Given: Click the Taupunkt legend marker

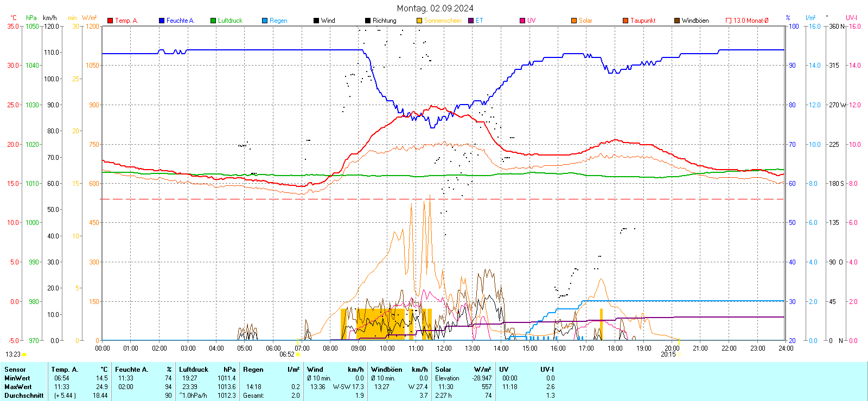Looking at the screenshot, I should click(626, 21).
